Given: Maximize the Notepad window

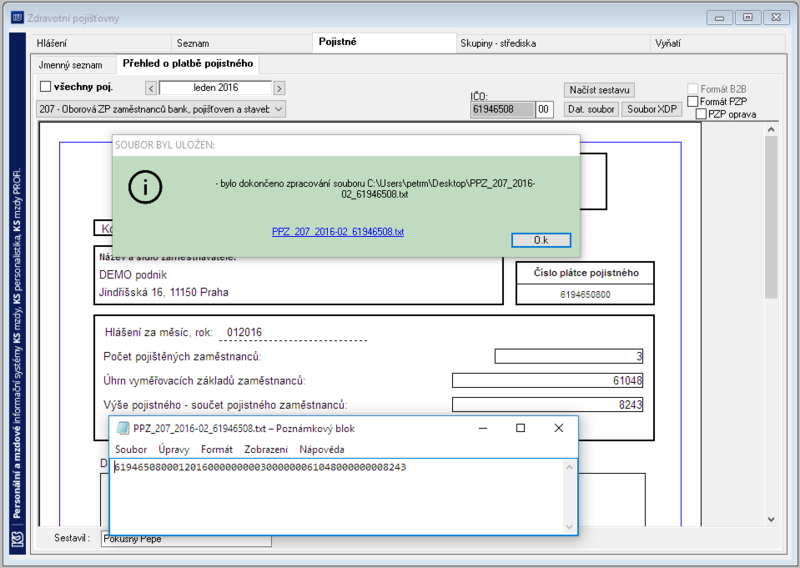Looking at the screenshot, I should point(520,428).
